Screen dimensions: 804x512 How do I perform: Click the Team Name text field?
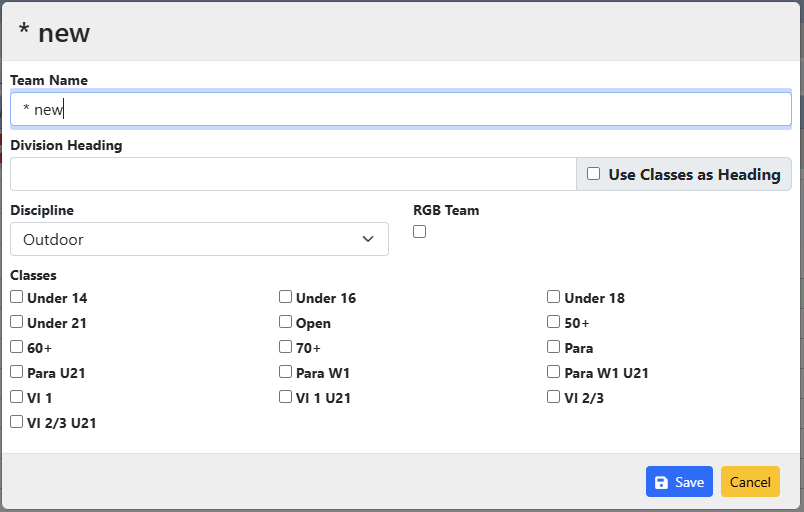point(400,110)
